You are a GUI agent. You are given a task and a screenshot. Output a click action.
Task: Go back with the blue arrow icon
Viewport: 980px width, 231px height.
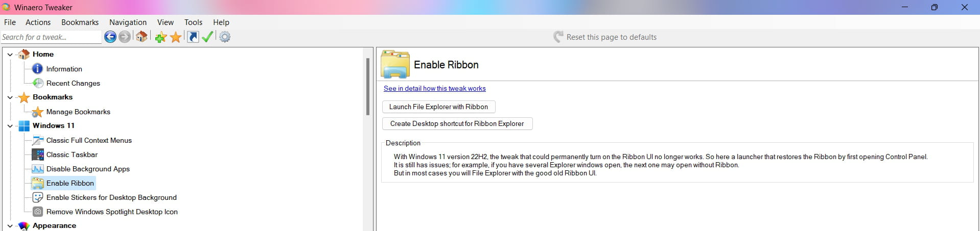[x=110, y=37]
